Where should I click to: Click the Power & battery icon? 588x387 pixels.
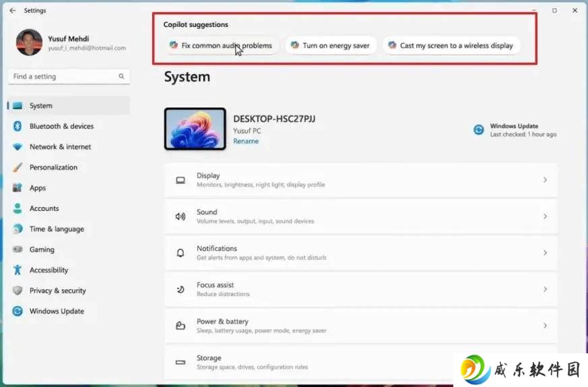point(181,326)
